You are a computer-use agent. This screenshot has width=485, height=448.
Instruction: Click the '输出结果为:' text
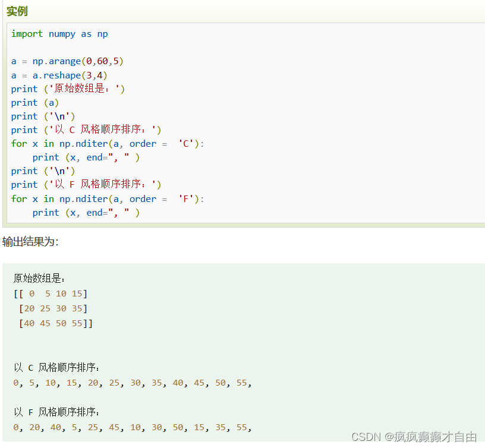[x=30, y=241]
